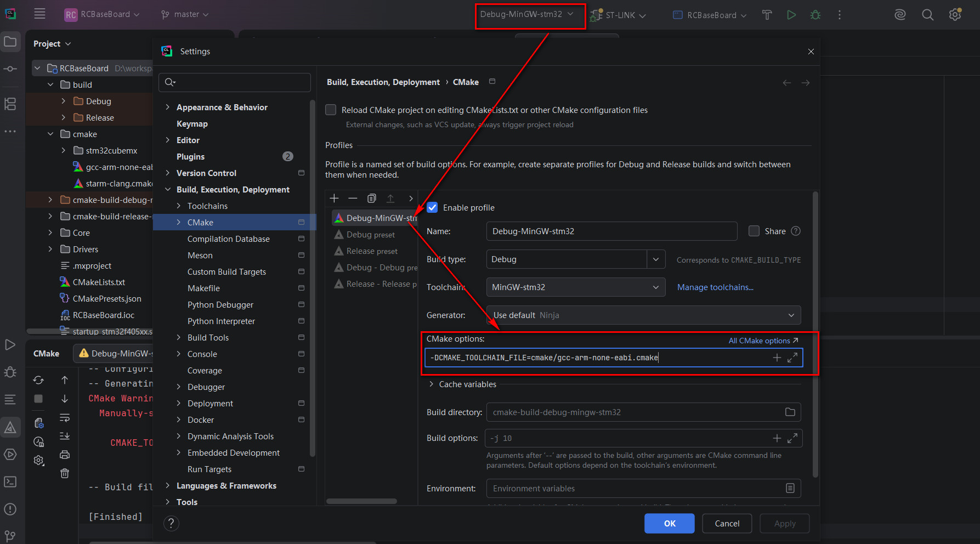This screenshot has height=544, width=980.
Task: Open the Toolchain dropdown showing MinGW-stm32
Action: pos(576,287)
